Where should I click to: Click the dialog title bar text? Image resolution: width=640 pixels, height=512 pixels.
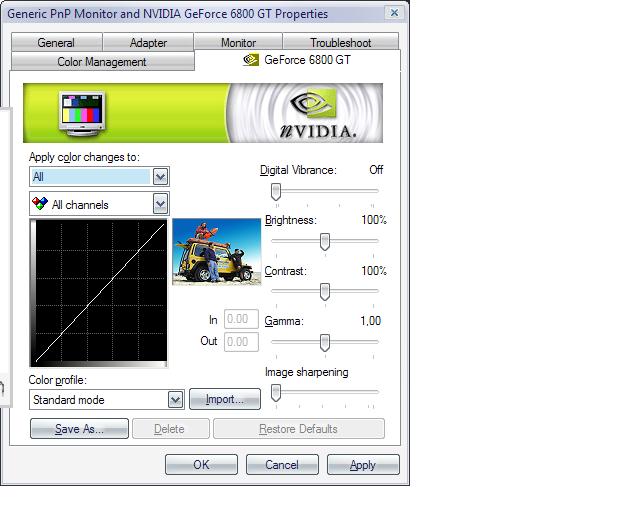pos(167,13)
